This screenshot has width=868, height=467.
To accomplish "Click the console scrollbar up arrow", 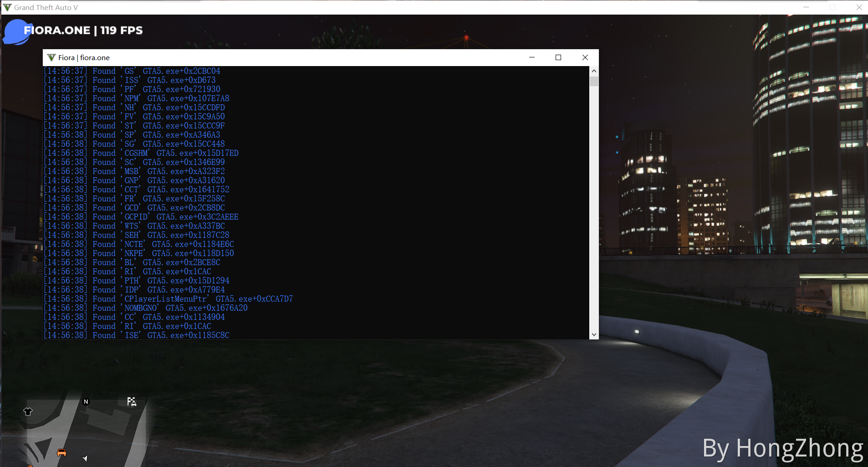I will tap(594, 71).
